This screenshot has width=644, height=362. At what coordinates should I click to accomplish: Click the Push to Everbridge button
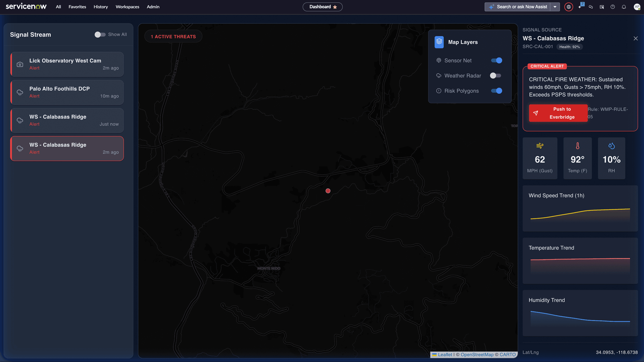(x=558, y=113)
